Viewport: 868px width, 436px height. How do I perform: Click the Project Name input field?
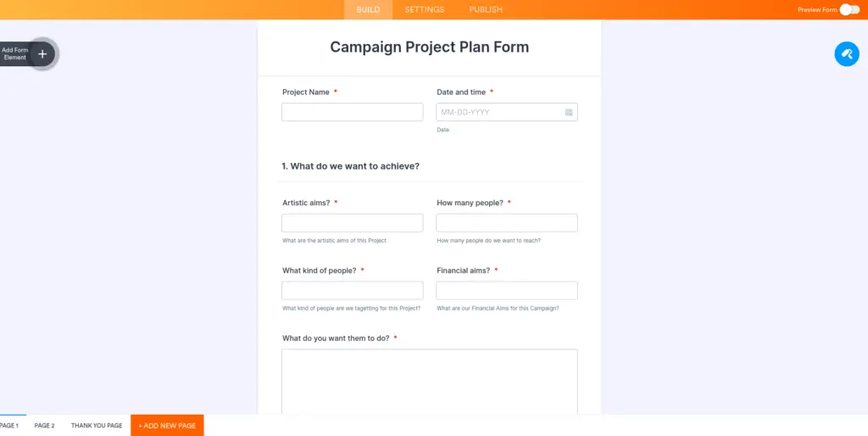click(352, 112)
